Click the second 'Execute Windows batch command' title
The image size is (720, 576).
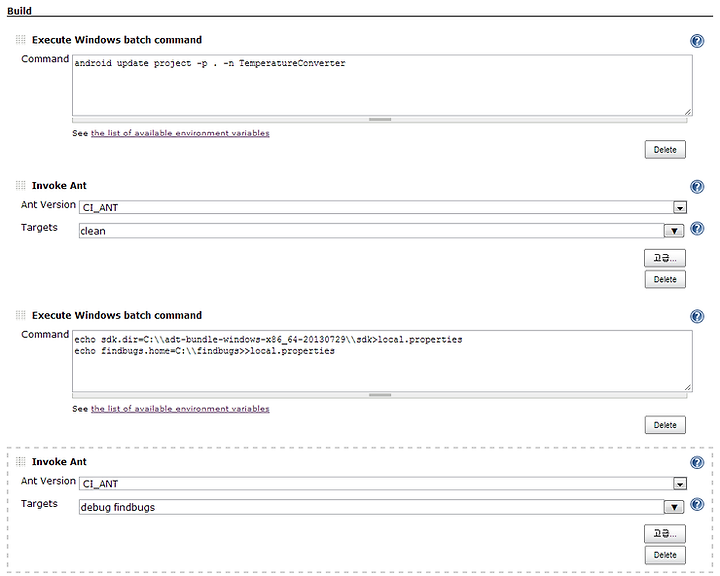pyautogui.click(x=117, y=316)
